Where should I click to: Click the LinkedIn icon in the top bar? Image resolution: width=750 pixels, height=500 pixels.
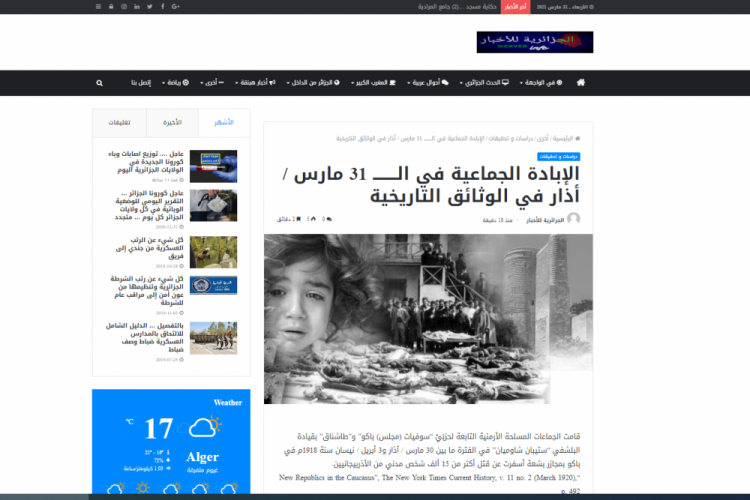click(137, 6)
